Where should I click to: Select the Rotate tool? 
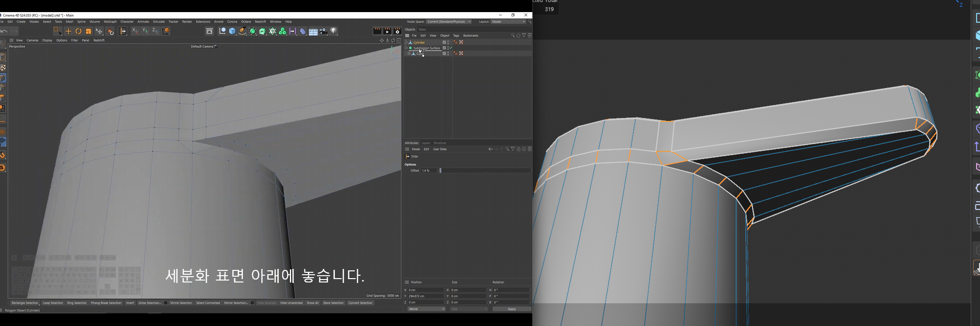(78, 31)
